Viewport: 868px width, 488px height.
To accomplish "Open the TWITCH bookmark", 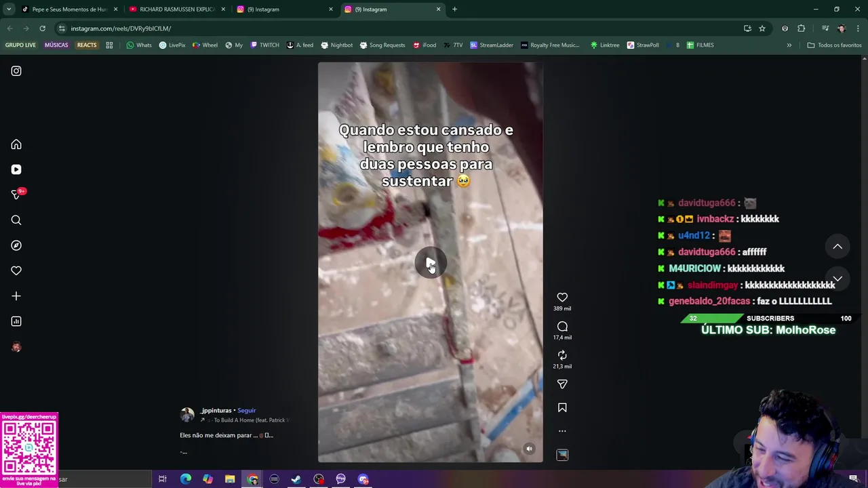I will tap(264, 45).
